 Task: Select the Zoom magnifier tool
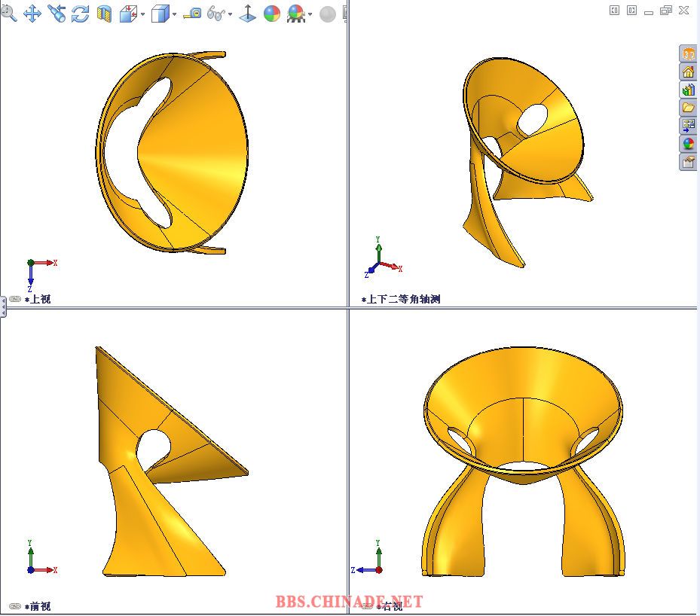click(8, 13)
